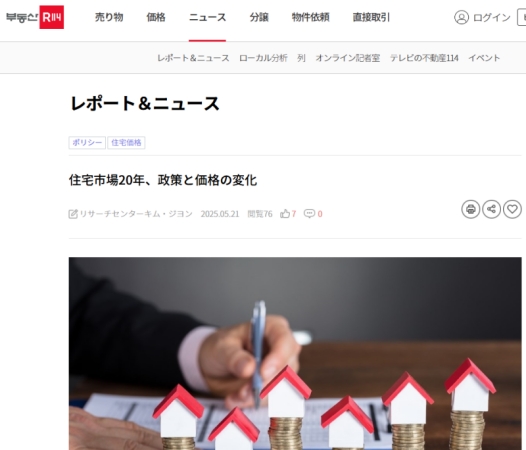Open ローカル分析 submenu link

[x=263, y=58]
